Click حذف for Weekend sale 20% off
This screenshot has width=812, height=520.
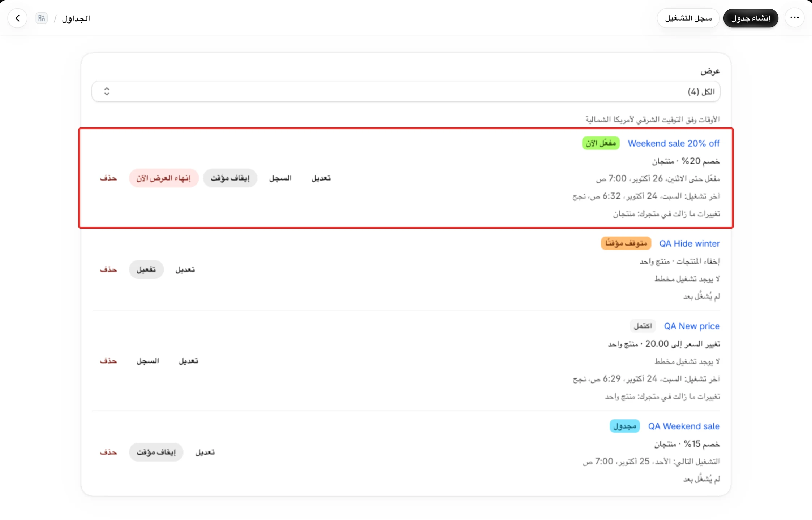coord(108,178)
